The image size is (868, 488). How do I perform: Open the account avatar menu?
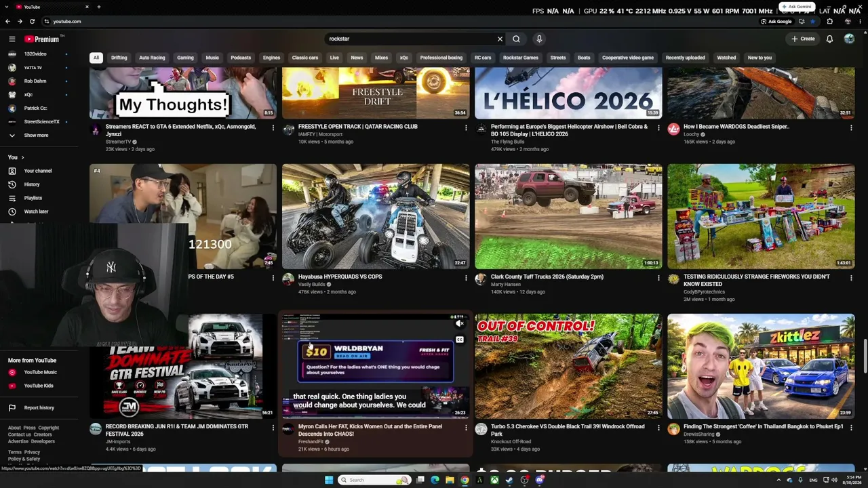[x=849, y=39]
